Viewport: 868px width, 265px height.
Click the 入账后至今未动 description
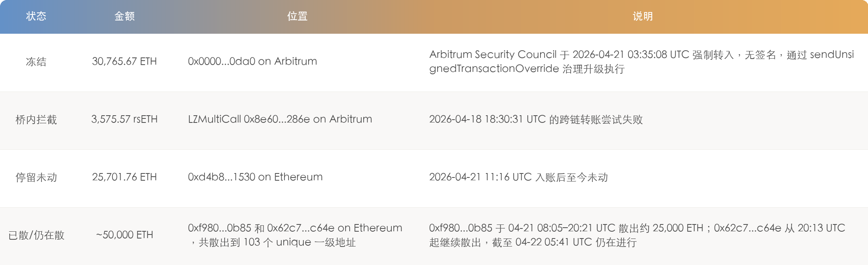click(x=518, y=177)
